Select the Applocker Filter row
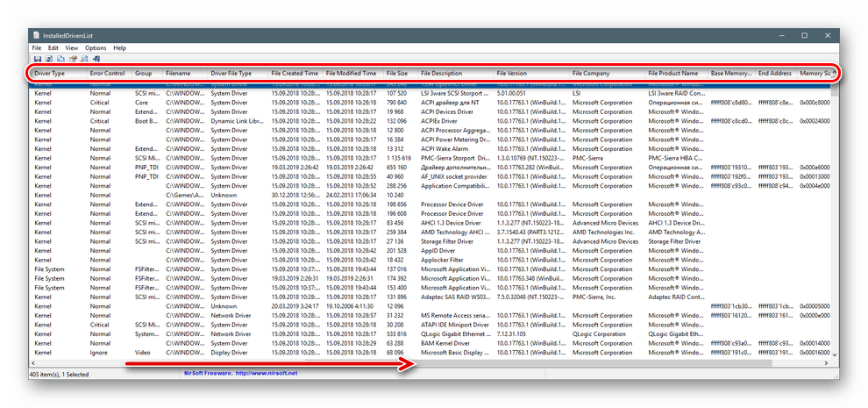This screenshot has width=868, height=408. (430, 260)
